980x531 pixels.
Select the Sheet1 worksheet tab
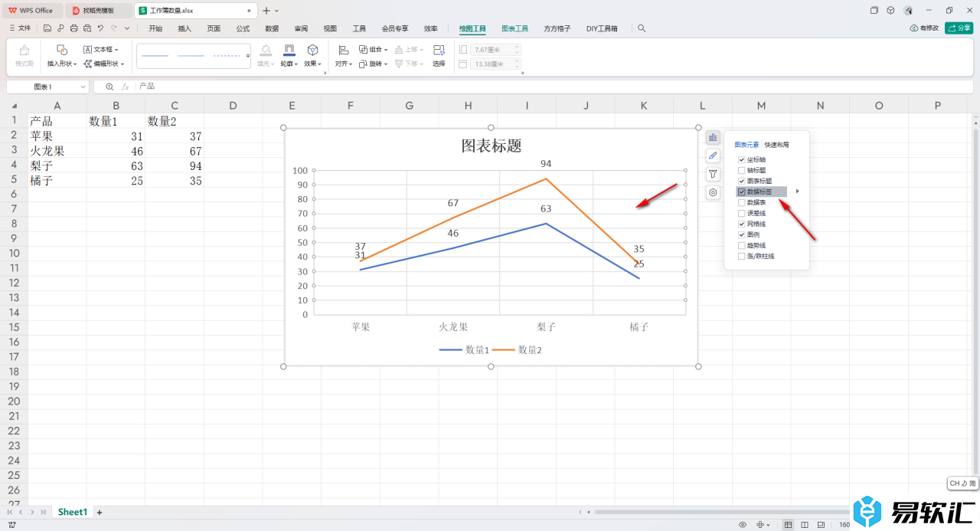(x=73, y=512)
